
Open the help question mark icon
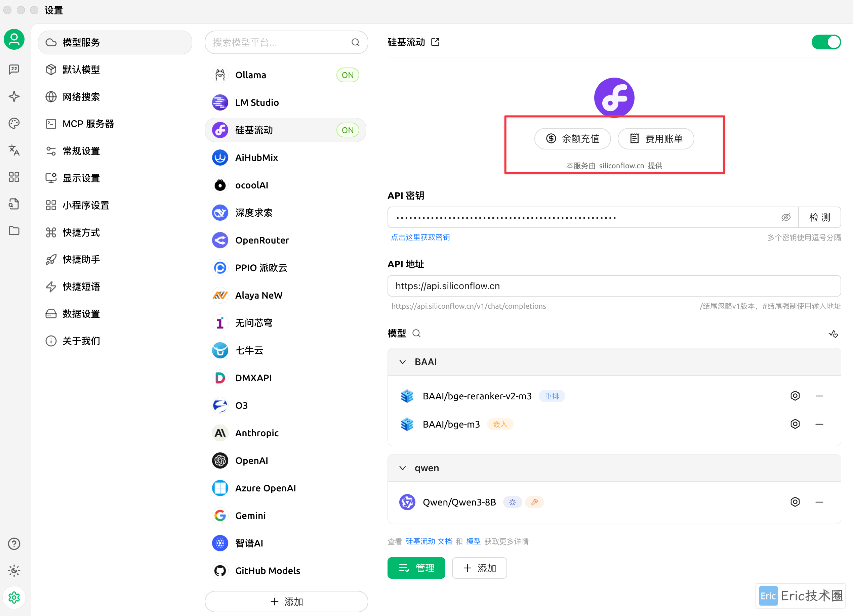pyautogui.click(x=14, y=543)
